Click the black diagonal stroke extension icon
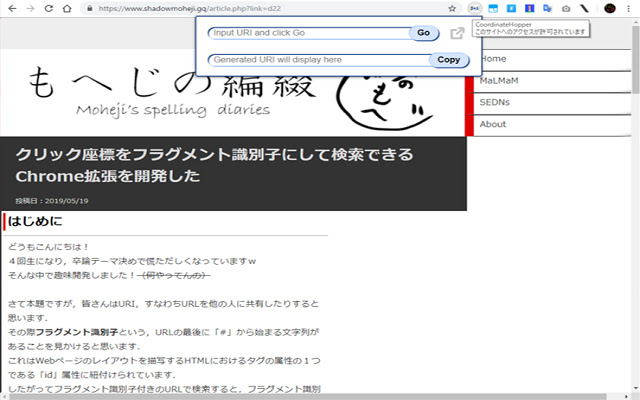This screenshot has height=400, width=640. pyautogui.click(x=584, y=8)
